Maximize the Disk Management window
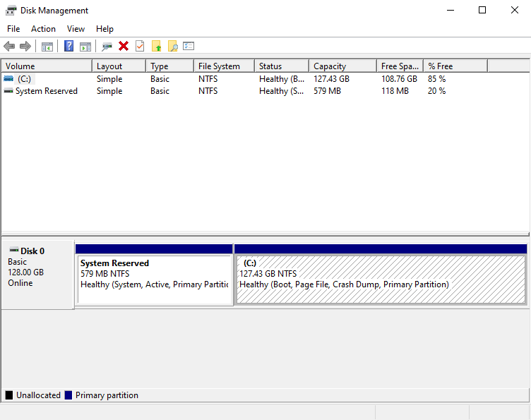The width and height of the screenshot is (531, 420). click(x=482, y=10)
